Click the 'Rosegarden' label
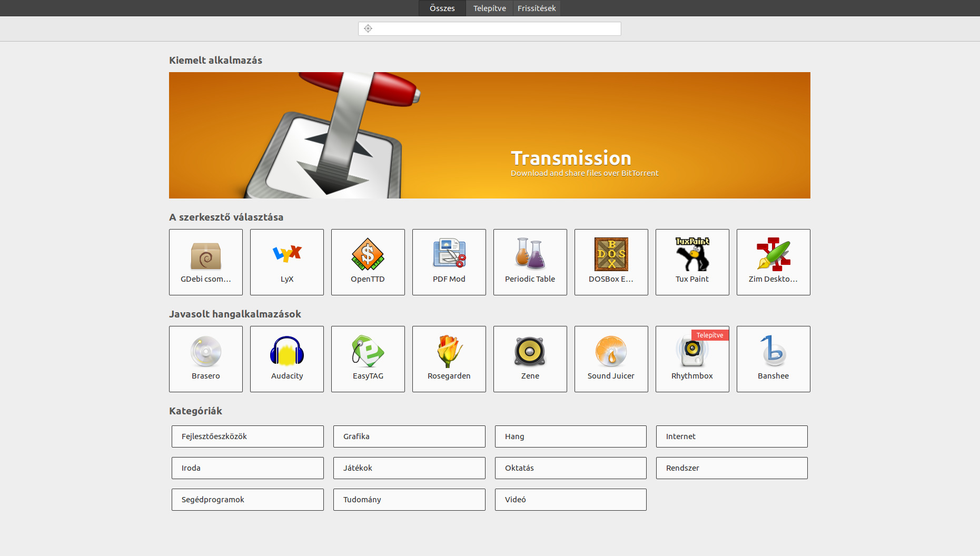Screen dimensions: 980x556 449,376
